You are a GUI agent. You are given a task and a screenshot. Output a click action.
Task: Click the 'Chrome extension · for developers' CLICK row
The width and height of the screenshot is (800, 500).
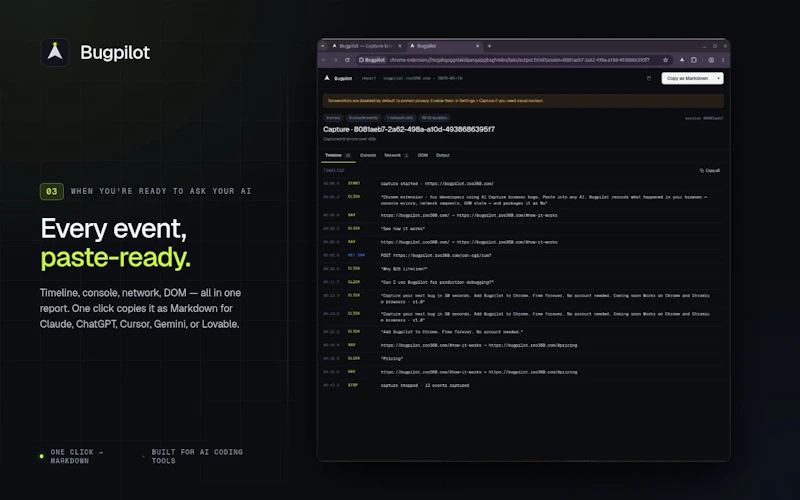pyautogui.click(x=523, y=199)
